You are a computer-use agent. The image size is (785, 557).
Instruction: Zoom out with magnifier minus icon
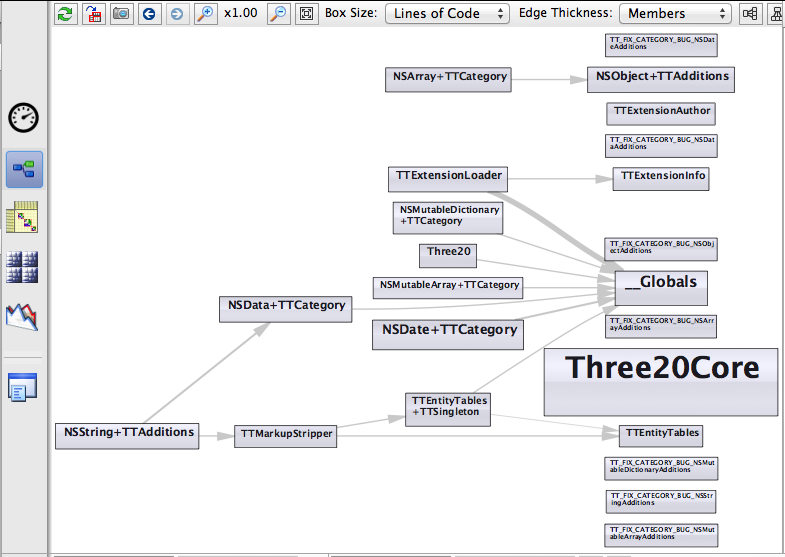pyautogui.click(x=279, y=14)
